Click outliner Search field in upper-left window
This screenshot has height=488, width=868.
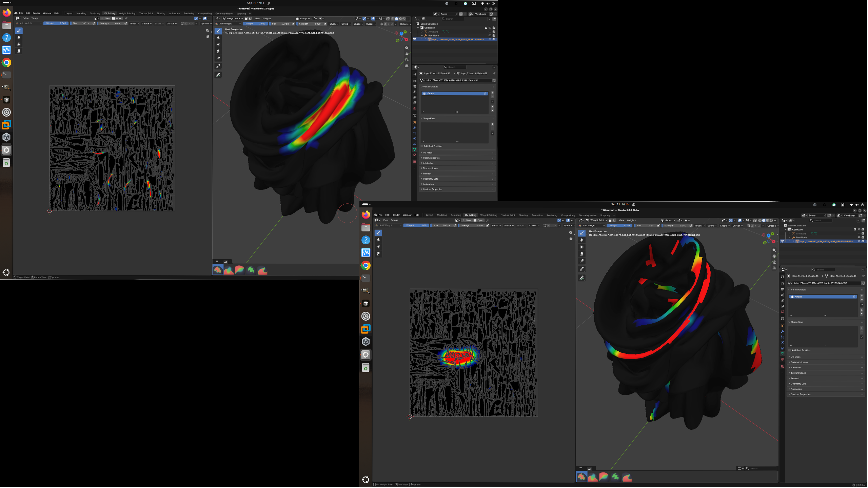click(x=453, y=19)
